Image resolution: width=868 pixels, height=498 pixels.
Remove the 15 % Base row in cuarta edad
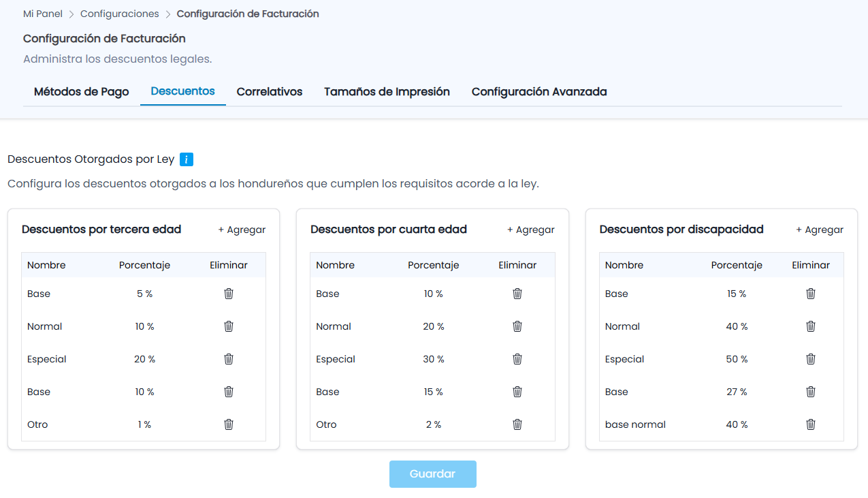[517, 392]
